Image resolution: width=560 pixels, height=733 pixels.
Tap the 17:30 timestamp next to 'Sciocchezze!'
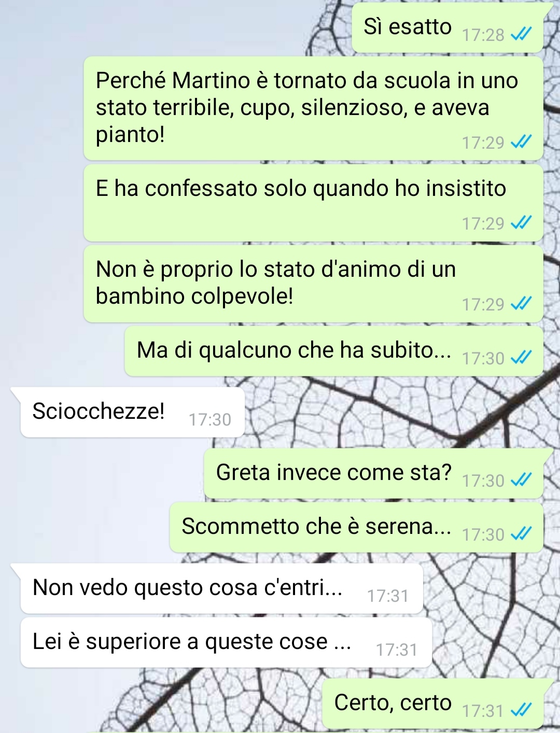click(x=209, y=419)
